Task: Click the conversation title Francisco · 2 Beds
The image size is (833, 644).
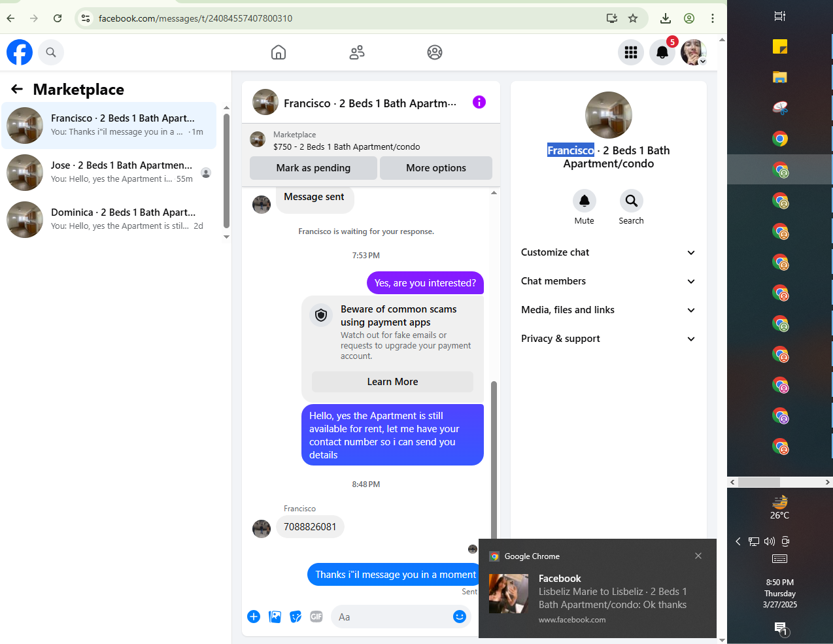Action: [370, 103]
